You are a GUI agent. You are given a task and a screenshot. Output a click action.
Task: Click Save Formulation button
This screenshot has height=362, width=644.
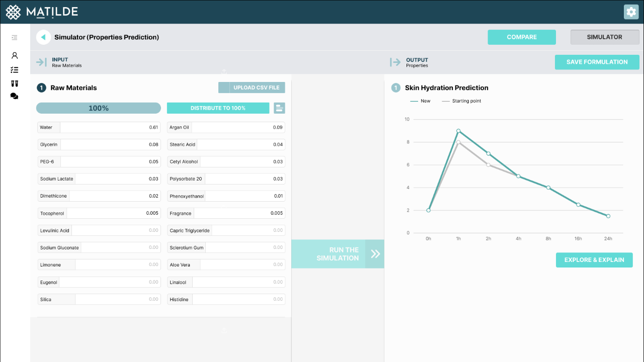(597, 62)
